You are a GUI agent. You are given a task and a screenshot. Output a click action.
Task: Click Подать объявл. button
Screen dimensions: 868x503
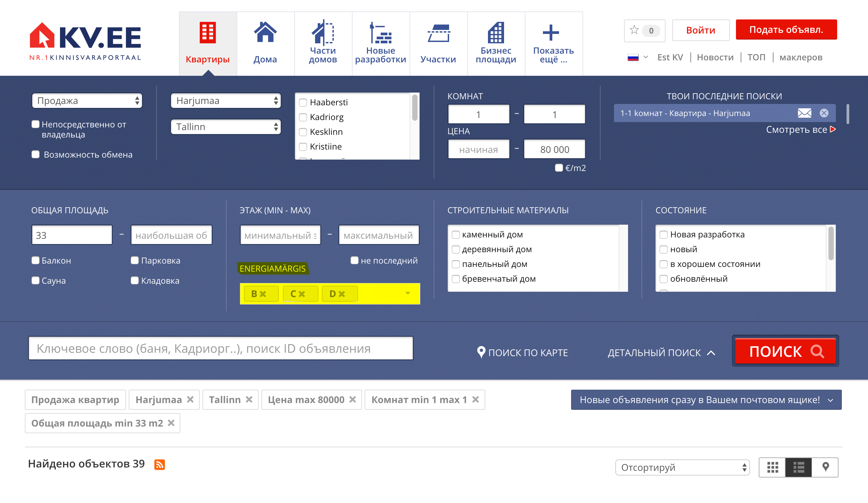pos(786,30)
